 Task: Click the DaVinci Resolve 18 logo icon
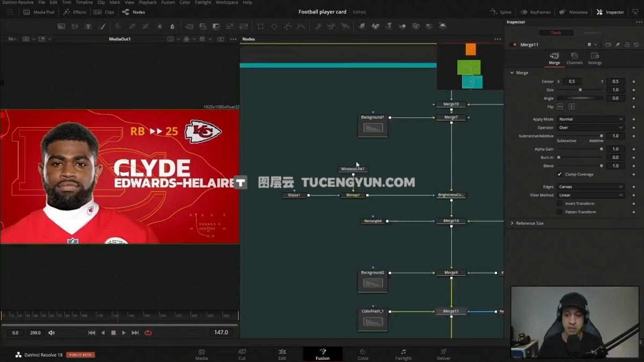[x=18, y=354]
